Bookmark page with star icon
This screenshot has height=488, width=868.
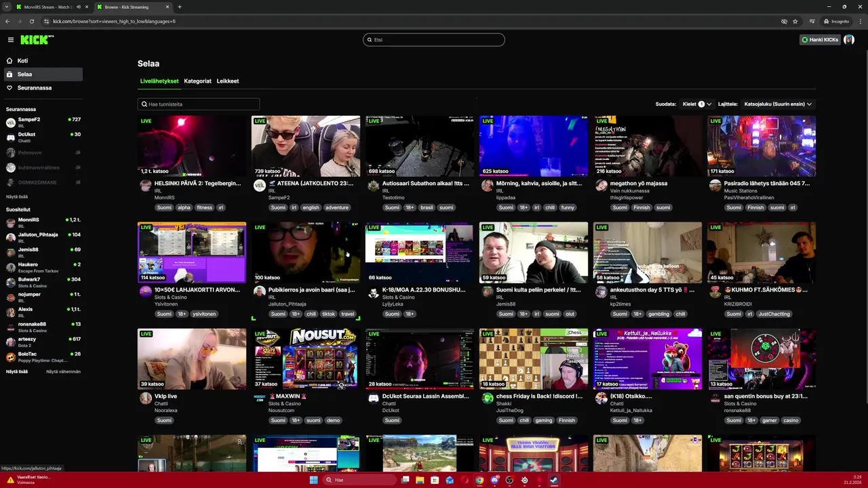[795, 21]
